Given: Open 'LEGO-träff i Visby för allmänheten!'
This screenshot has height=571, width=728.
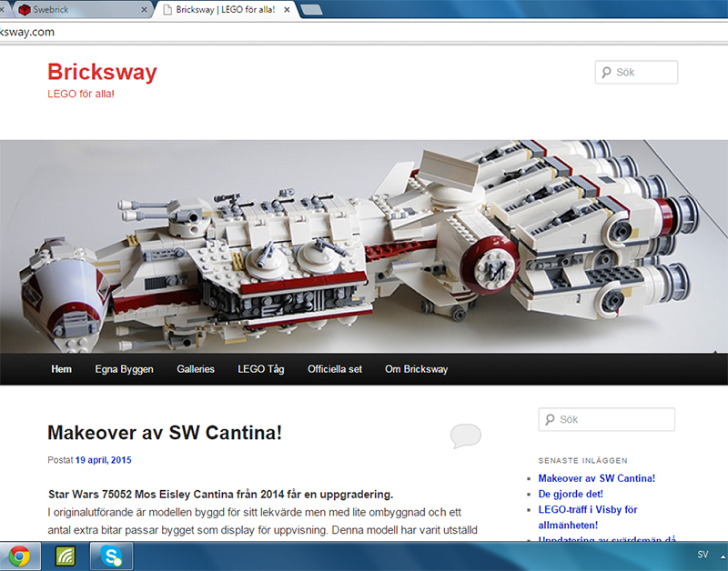Looking at the screenshot, I should [588, 509].
